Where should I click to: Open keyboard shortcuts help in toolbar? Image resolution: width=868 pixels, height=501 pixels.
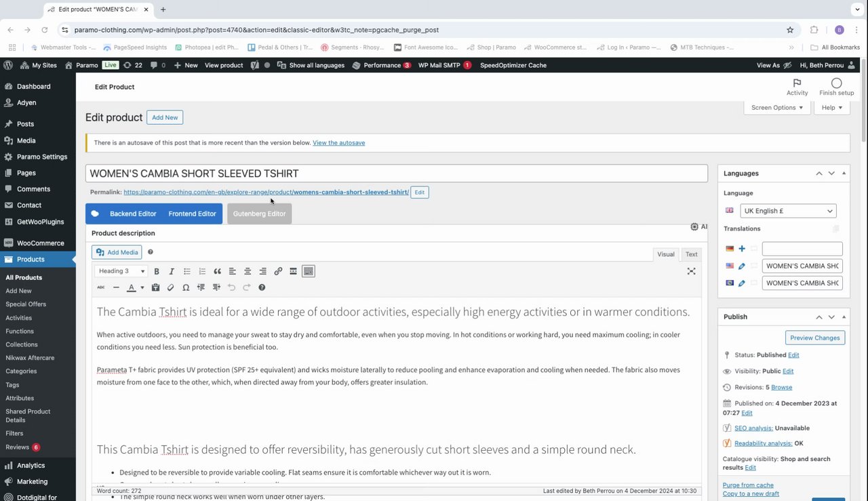[262, 287]
